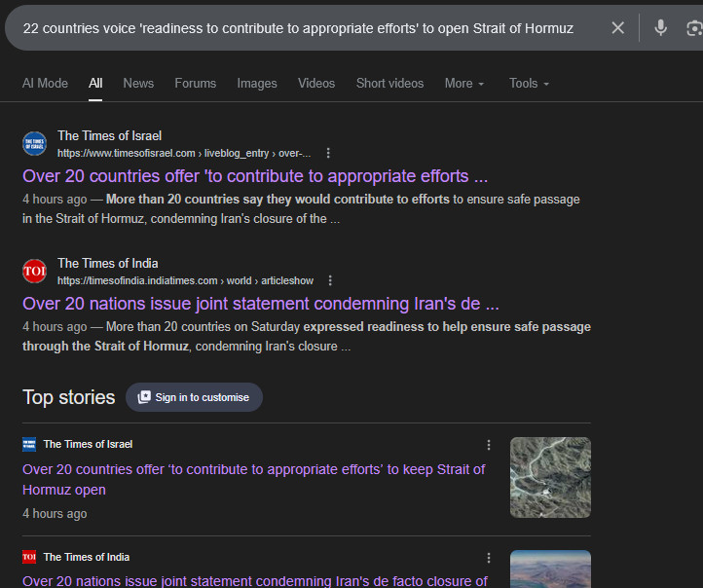Screen dimensions: 703x588
Task: Open Times of Israel top story headline
Action: [x=254, y=480]
